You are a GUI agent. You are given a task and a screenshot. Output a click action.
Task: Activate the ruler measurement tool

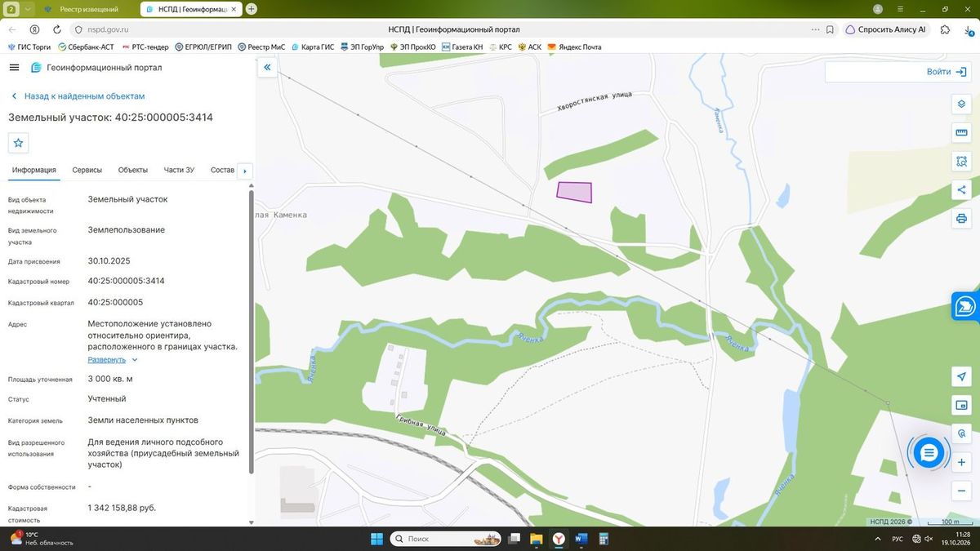pos(961,133)
